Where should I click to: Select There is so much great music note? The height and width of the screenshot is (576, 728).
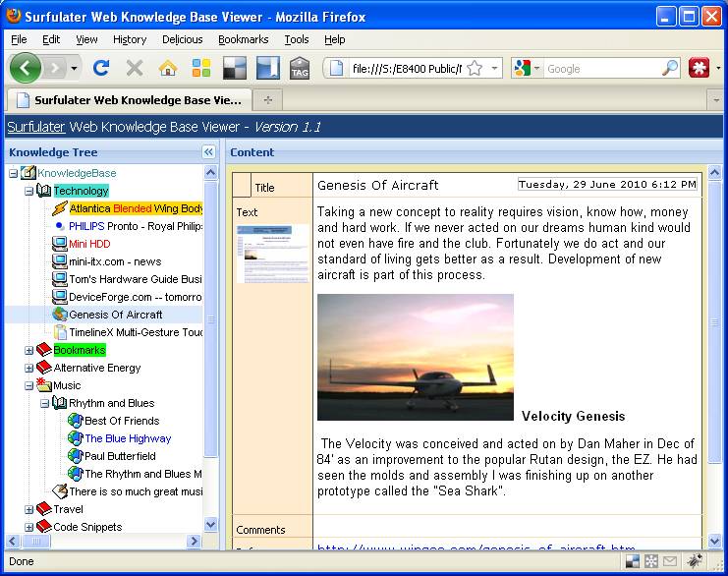[x=136, y=491]
